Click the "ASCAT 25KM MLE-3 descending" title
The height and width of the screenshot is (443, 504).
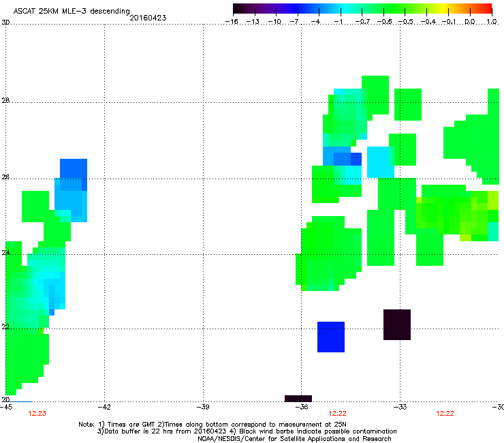72,11
